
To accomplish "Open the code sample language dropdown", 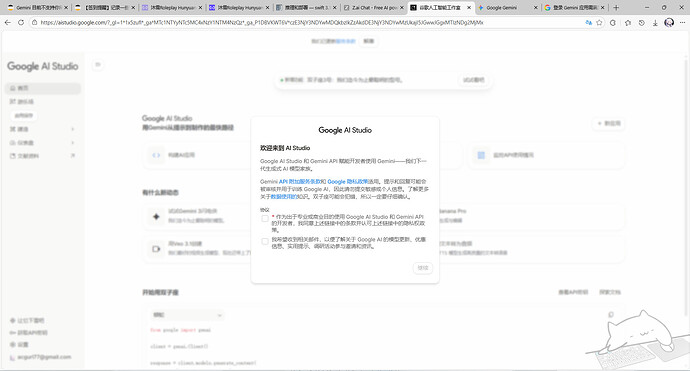I will pos(187,315).
